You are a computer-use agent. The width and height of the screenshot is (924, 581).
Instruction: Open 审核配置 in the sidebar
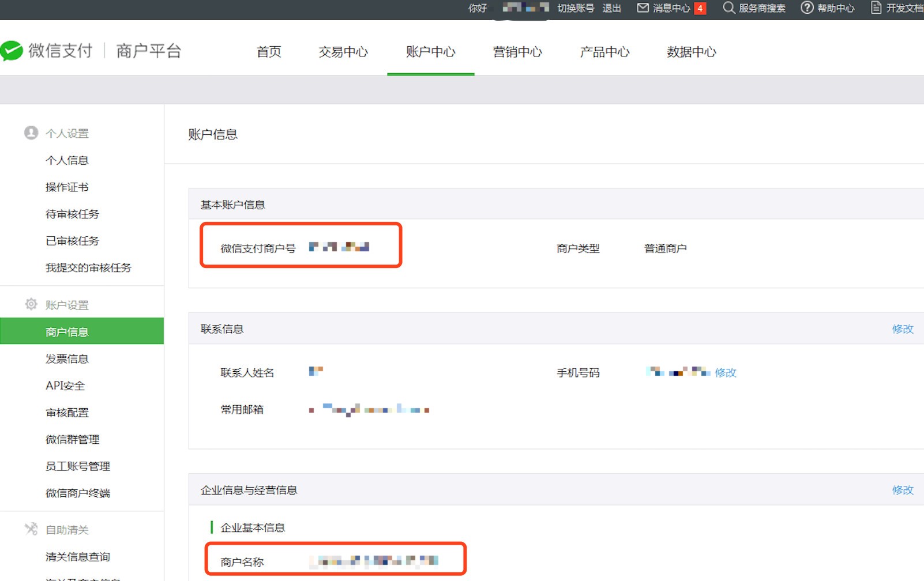(67, 412)
